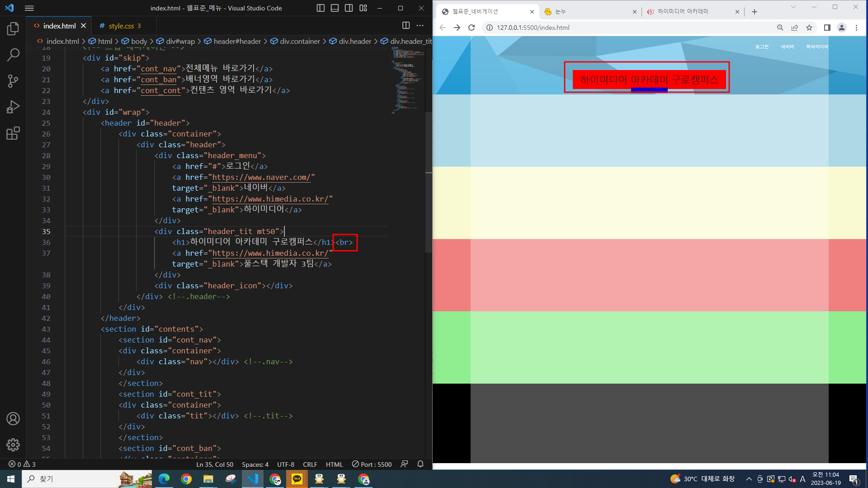Open the Manage settings gear
This screenshot has width=868, height=488.
(13, 445)
